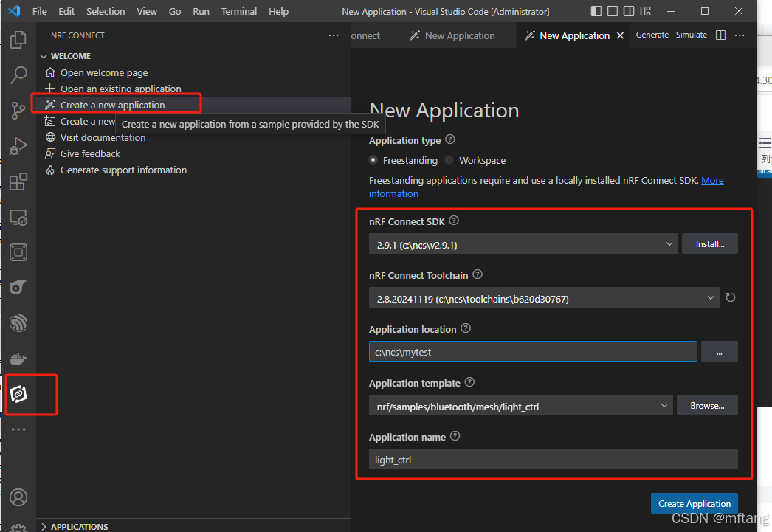Open the Remote Explorer view
The width and height of the screenshot is (772, 532).
click(x=18, y=217)
